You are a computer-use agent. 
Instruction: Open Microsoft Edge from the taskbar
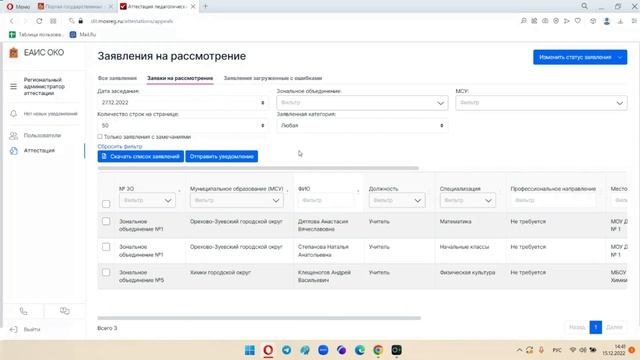pos(360,350)
